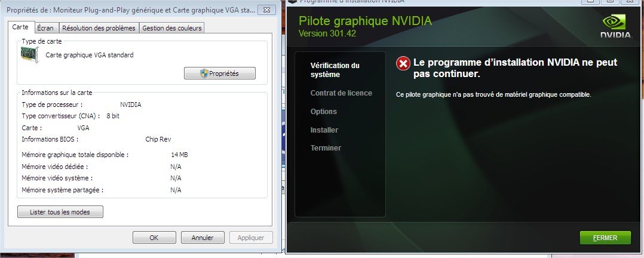Click 'Pilote graphique NVIDIA' heading

[365, 20]
